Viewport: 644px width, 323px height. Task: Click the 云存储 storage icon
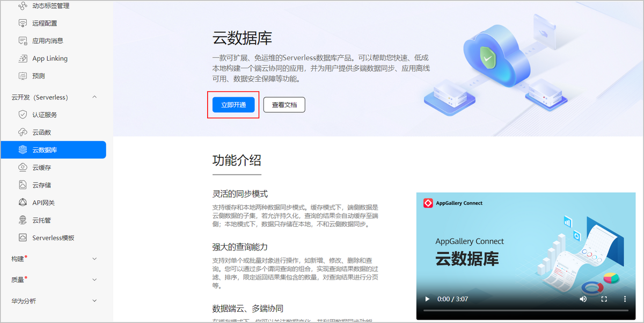pyautogui.click(x=23, y=185)
